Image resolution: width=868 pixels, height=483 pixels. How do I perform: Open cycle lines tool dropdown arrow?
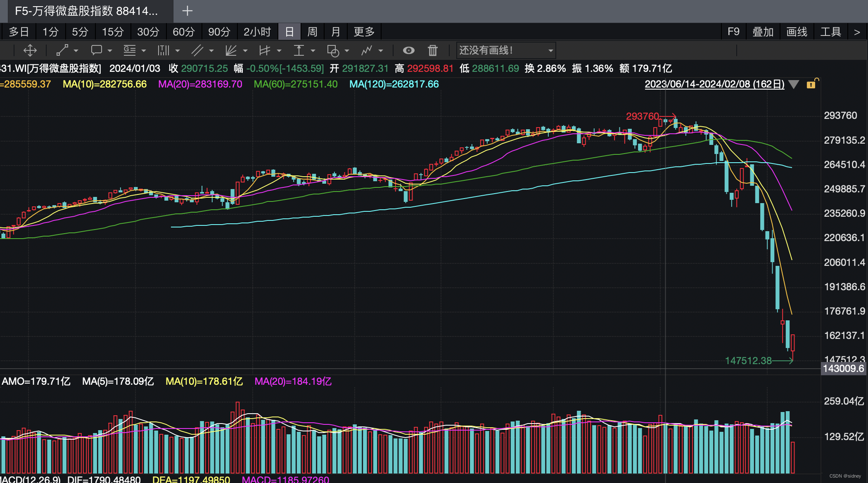coord(178,51)
